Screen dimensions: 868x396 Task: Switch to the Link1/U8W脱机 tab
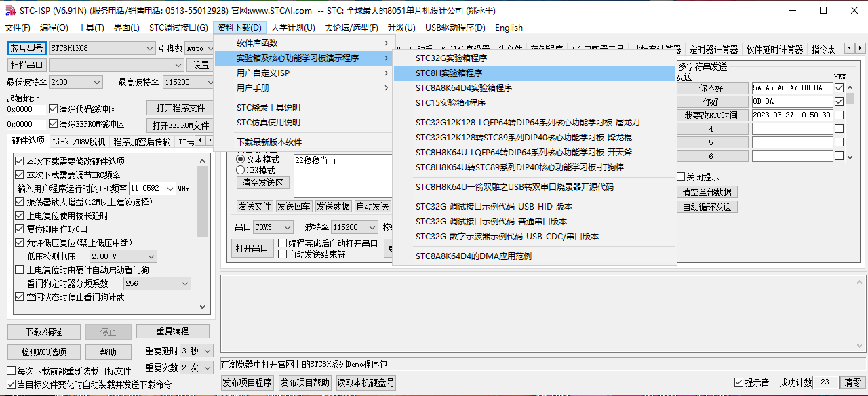[x=79, y=142]
